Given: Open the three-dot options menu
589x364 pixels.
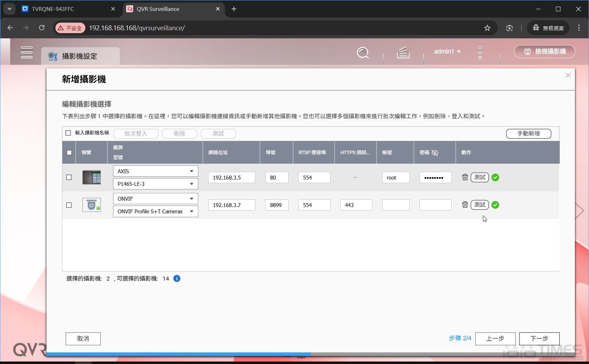Looking at the screenshot, I should click(x=480, y=52).
